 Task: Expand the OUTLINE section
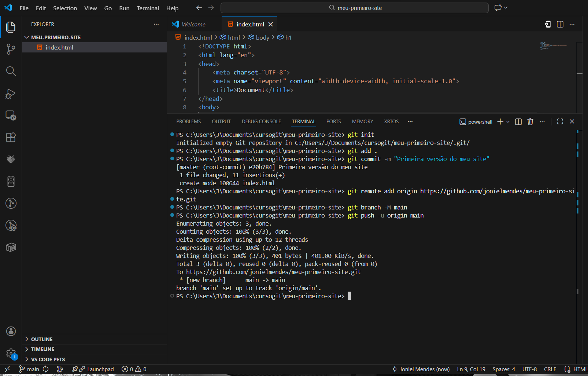click(42, 339)
